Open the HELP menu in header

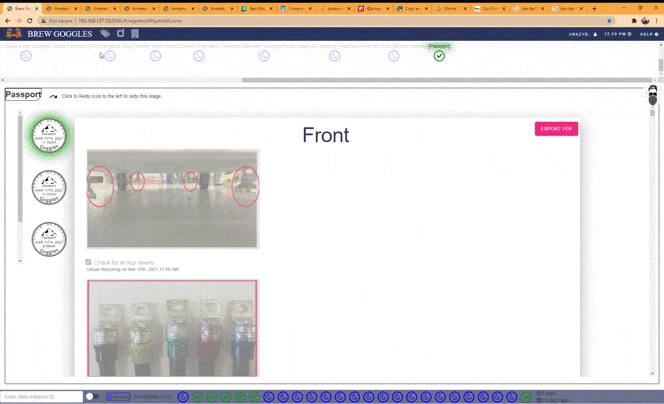coord(649,34)
